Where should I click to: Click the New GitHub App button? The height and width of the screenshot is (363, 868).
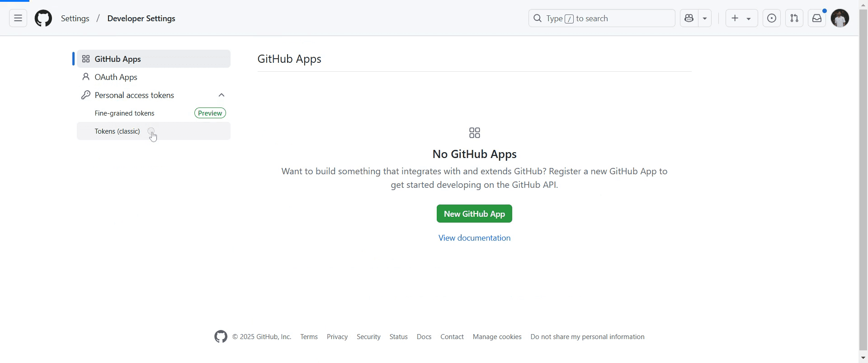(x=474, y=214)
